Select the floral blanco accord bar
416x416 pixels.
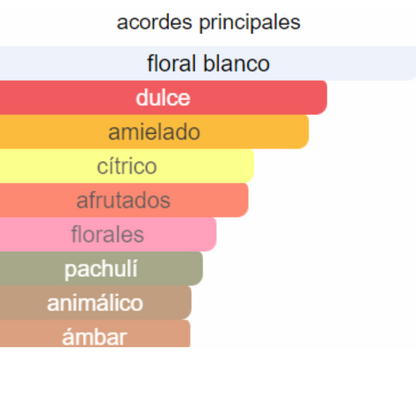[208, 63]
